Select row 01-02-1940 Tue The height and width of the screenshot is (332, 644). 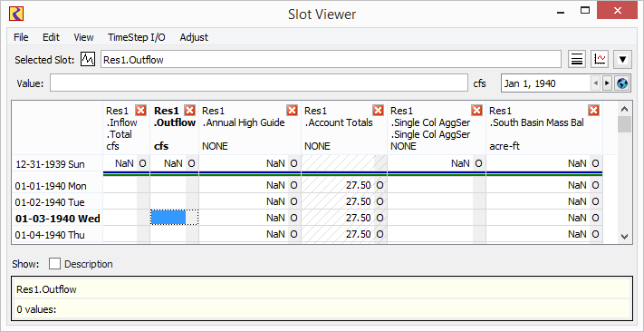click(x=57, y=202)
